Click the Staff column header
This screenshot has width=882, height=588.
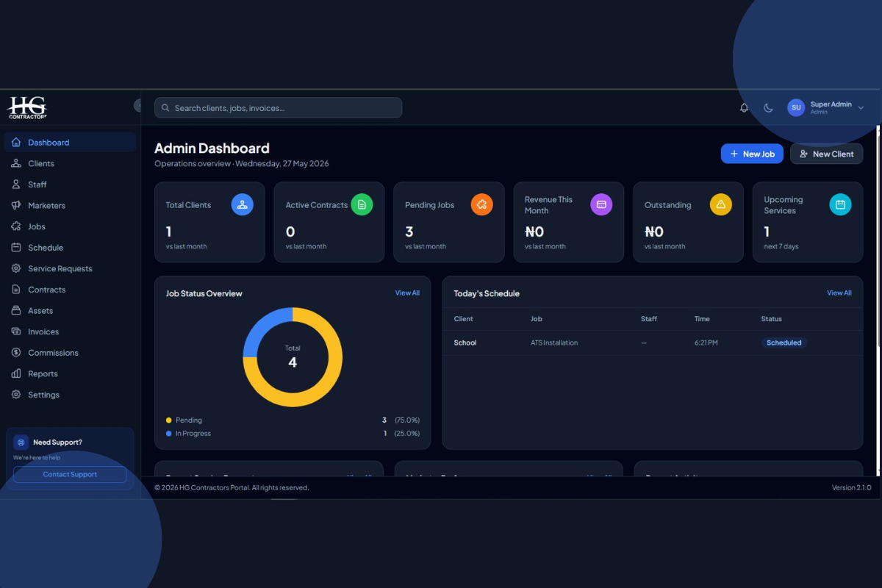point(649,319)
